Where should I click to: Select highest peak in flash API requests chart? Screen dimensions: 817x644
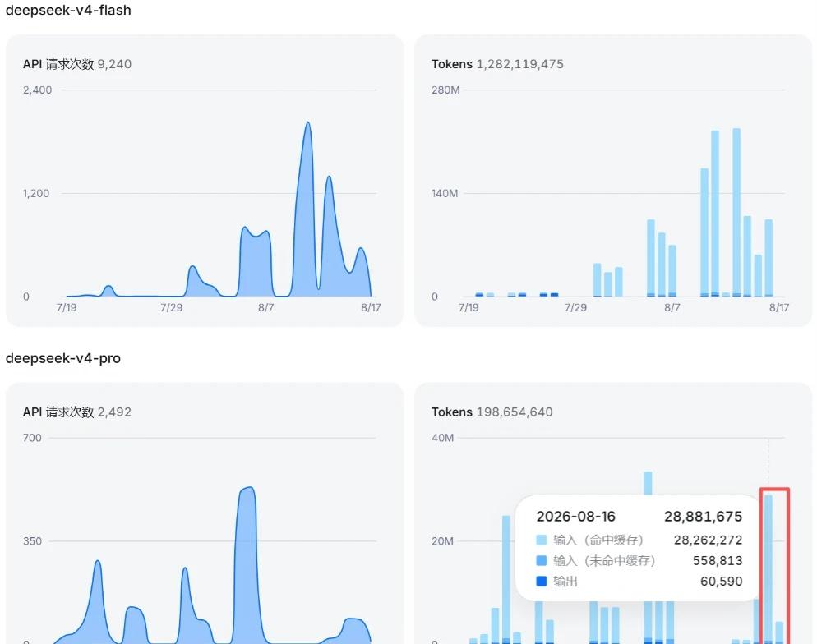point(308,124)
